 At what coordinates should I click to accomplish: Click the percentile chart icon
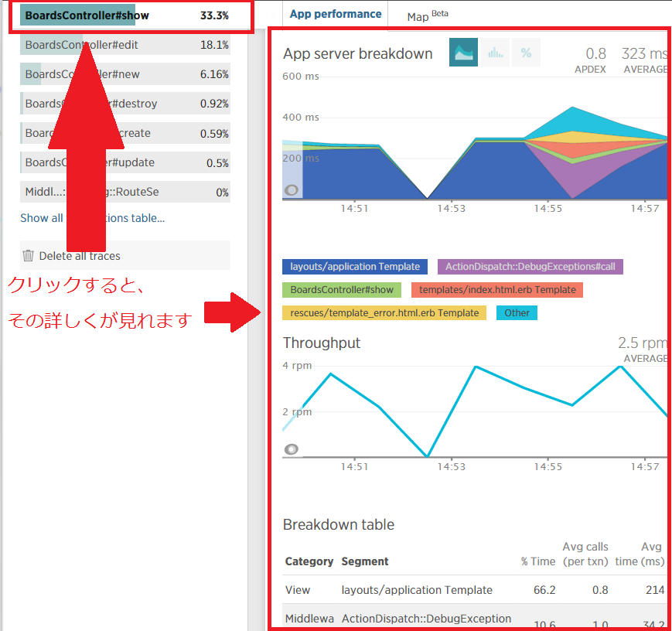click(526, 53)
